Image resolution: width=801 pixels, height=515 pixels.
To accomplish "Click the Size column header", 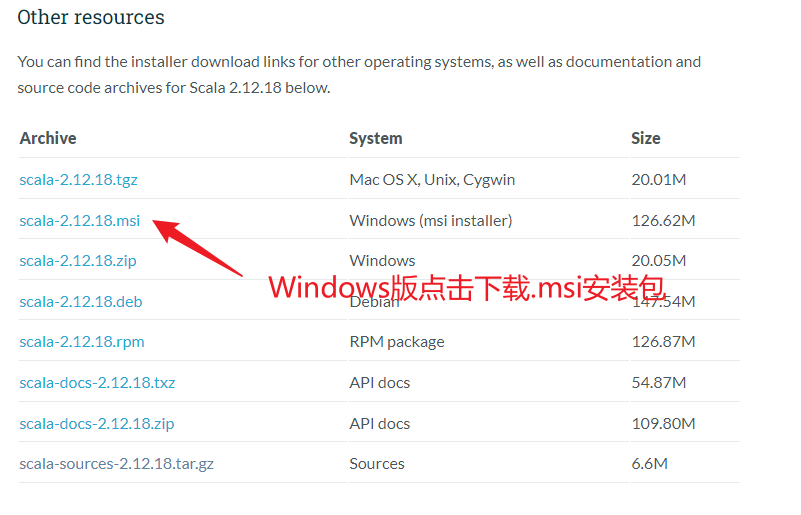I will (x=646, y=138).
